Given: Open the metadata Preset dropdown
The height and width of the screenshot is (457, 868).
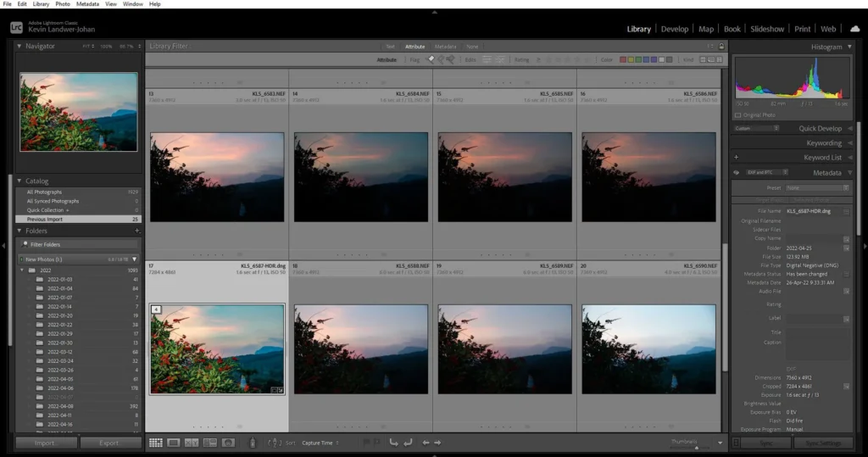Looking at the screenshot, I should click(x=816, y=187).
